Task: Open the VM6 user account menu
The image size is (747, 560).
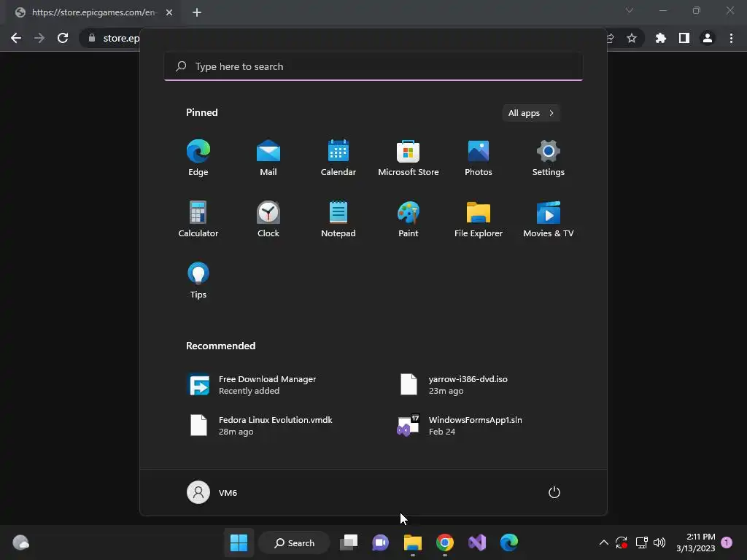Action: pyautogui.click(x=212, y=492)
